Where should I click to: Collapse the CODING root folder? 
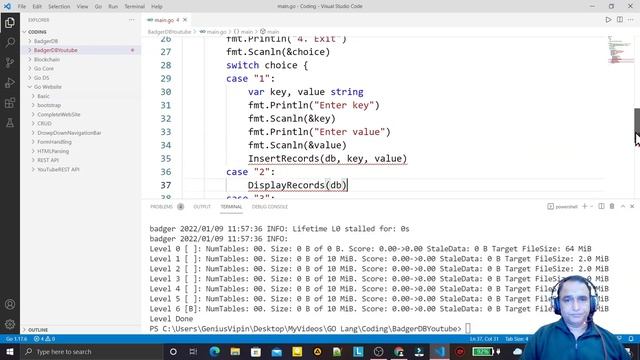pyautogui.click(x=37, y=32)
